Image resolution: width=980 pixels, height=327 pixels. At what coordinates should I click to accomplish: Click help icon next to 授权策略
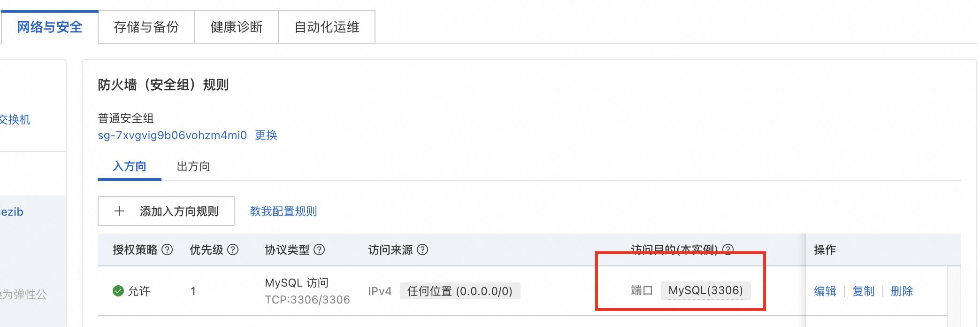point(167,249)
